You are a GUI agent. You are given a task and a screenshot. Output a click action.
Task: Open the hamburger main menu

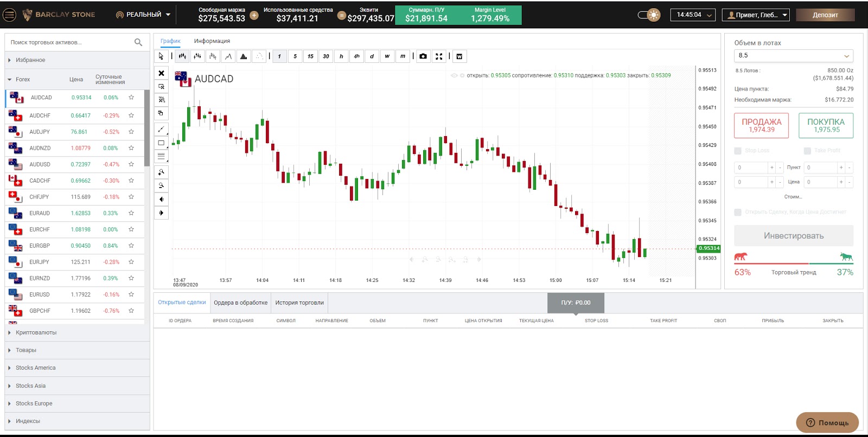[x=9, y=15]
